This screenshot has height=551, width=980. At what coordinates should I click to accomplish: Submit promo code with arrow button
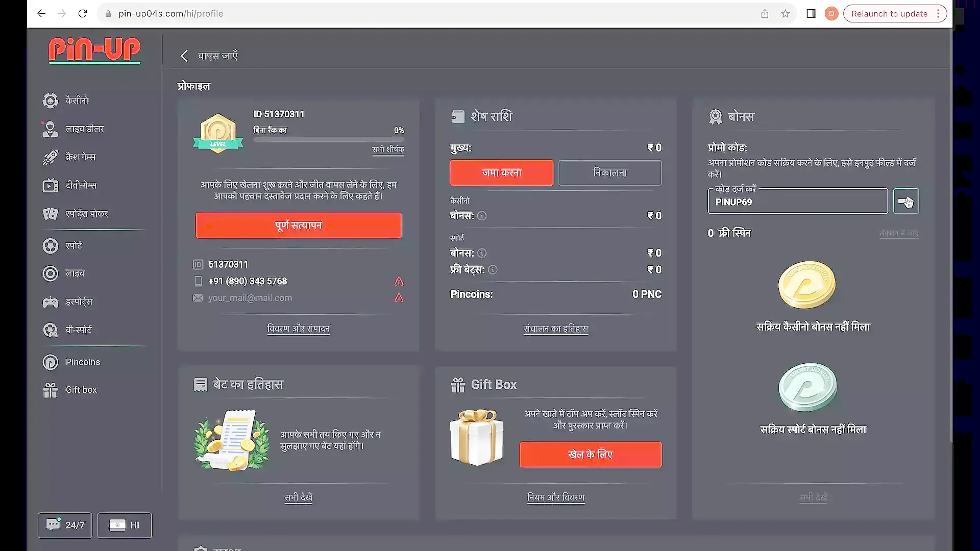pos(905,202)
